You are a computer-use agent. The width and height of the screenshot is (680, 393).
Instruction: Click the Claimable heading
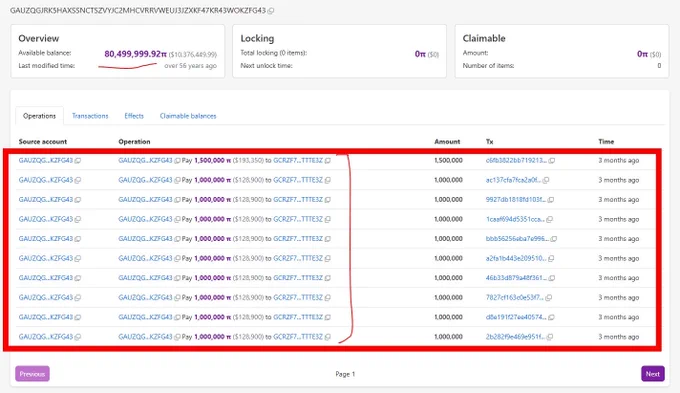[484, 38]
